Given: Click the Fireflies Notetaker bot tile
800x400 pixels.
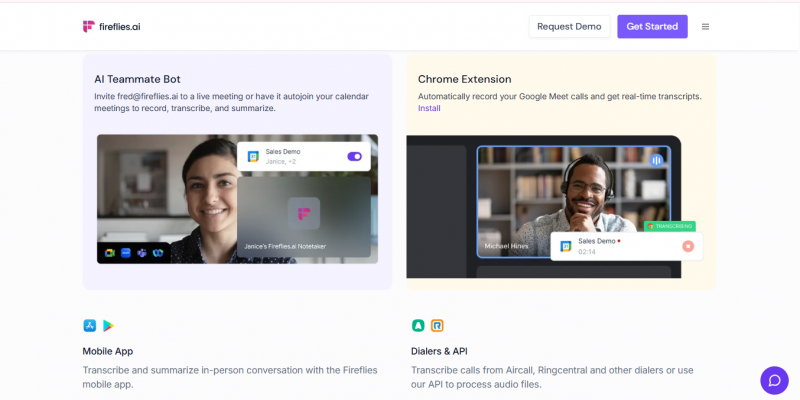Looking at the screenshot, I should coord(303,217).
